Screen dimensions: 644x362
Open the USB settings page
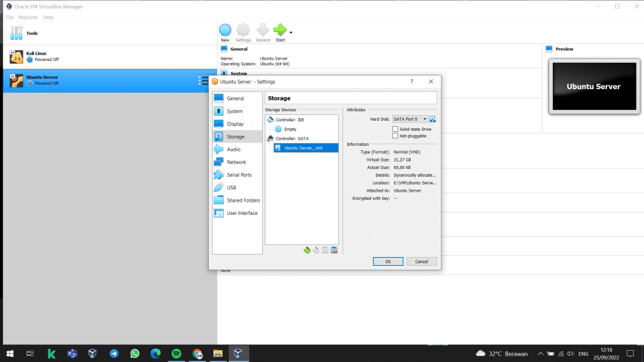[231, 187]
